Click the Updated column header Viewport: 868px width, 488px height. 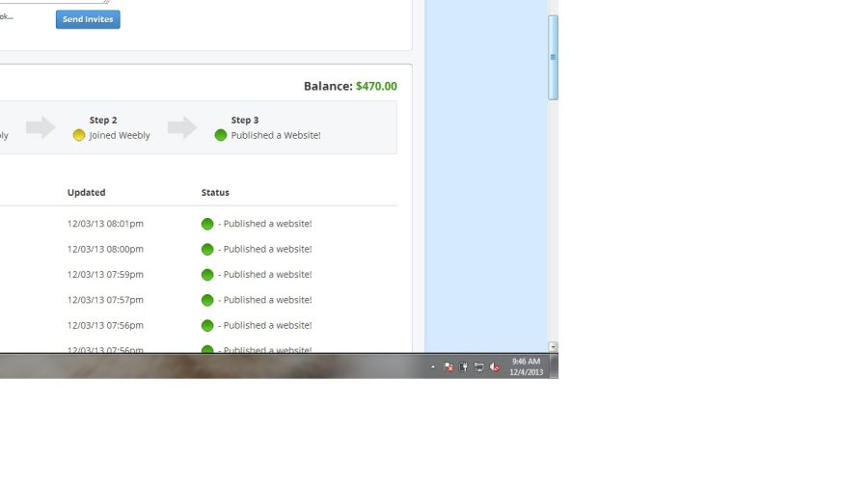(x=87, y=193)
